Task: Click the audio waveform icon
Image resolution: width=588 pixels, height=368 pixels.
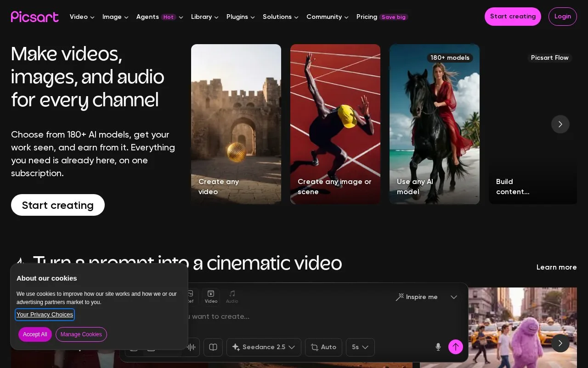Action: tap(191, 347)
